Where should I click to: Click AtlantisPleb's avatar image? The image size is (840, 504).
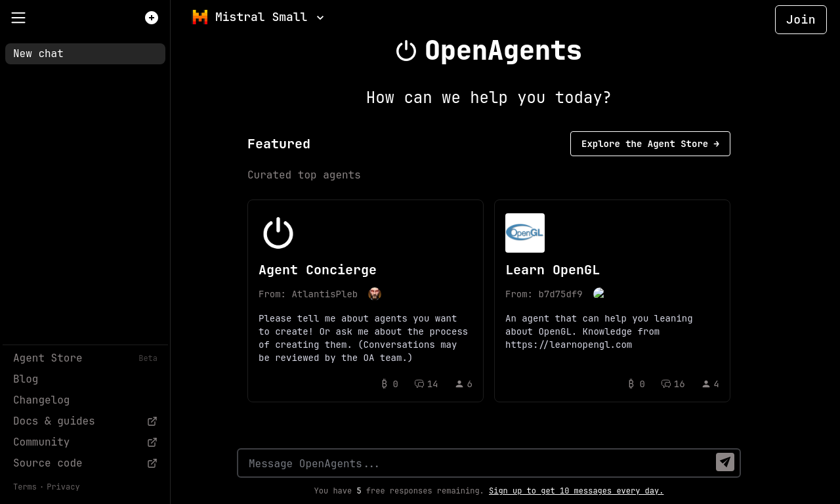click(x=373, y=294)
